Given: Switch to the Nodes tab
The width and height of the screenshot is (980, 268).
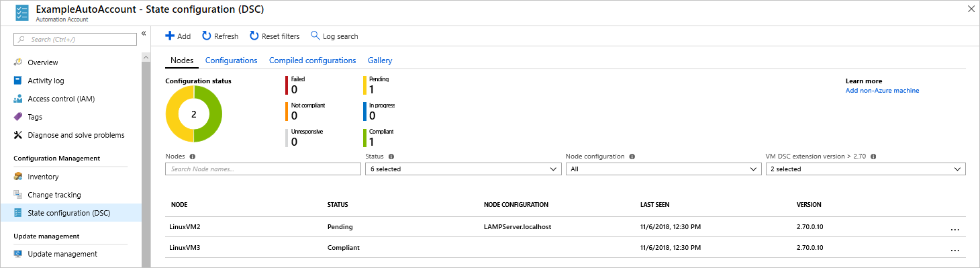Looking at the screenshot, I should click(x=182, y=60).
